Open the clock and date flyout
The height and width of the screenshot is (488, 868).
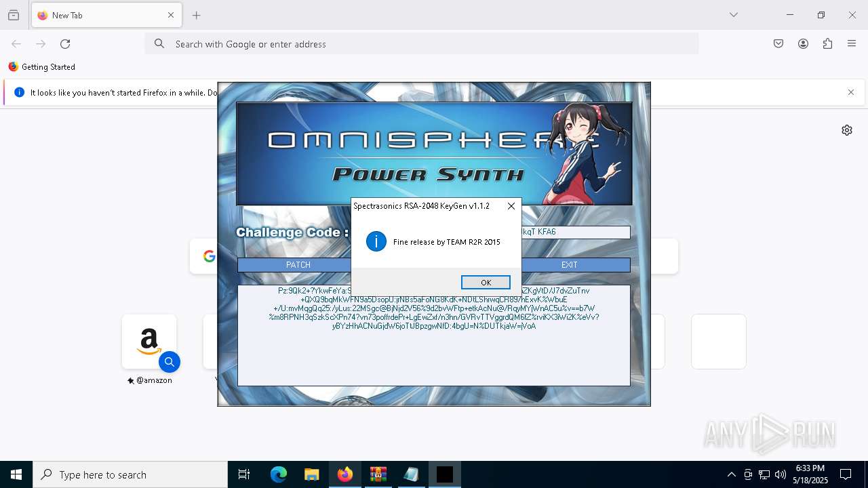point(810,474)
